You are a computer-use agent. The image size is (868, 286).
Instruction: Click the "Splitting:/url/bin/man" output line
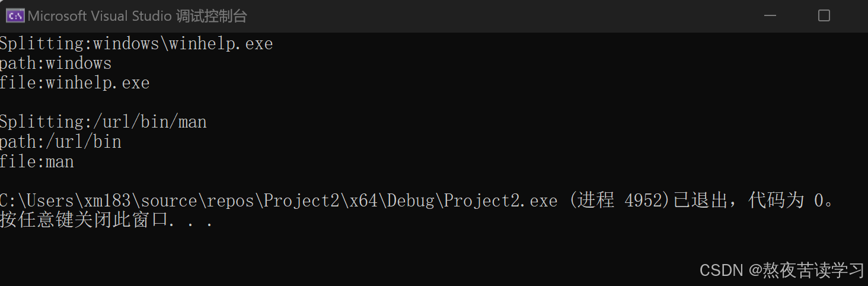click(103, 122)
